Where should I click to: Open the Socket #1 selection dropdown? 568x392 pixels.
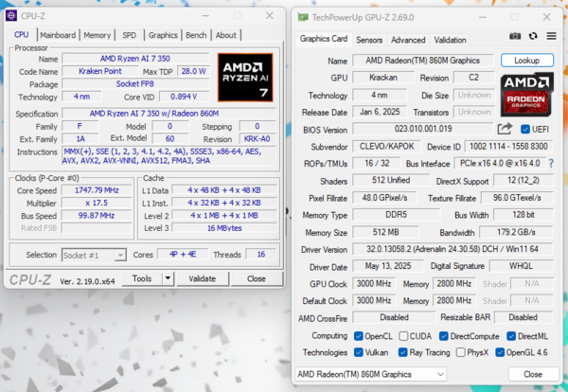point(94,255)
